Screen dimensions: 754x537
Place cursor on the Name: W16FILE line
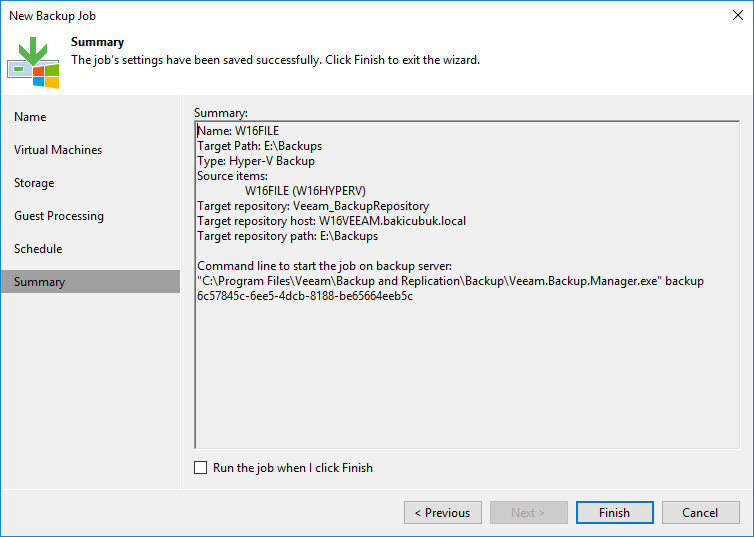[x=238, y=131]
